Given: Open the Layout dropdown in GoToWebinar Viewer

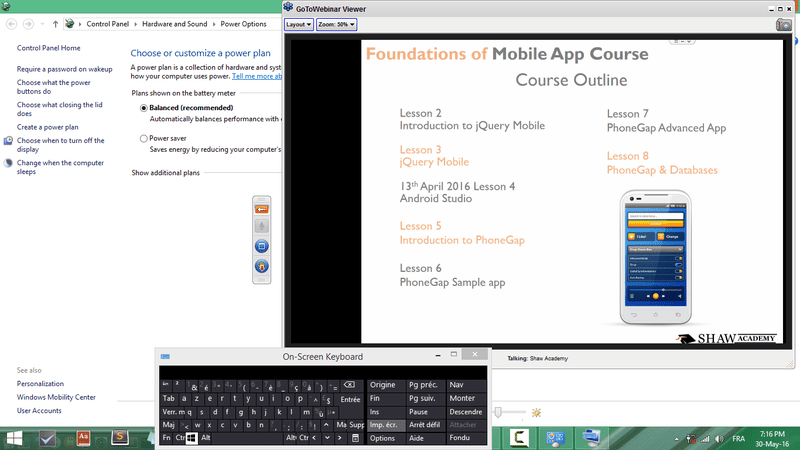Looking at the screenshot, I should tap(298, 24).
